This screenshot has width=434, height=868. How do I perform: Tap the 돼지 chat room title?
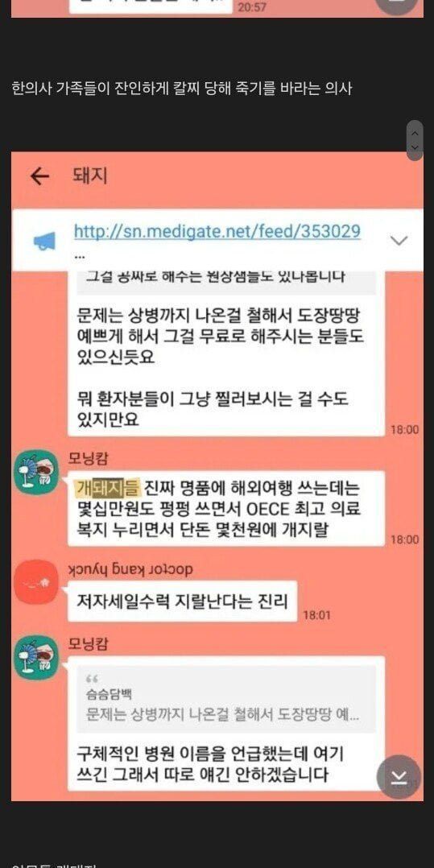(x=89, y=176)
